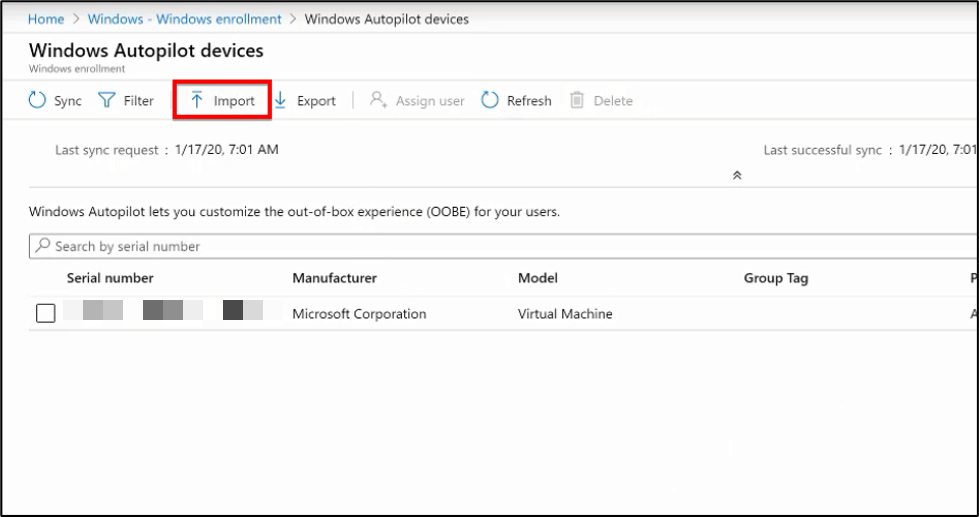
Task: Check the Microsoft Corporation device row checkbox
Action: pos(46,313)
